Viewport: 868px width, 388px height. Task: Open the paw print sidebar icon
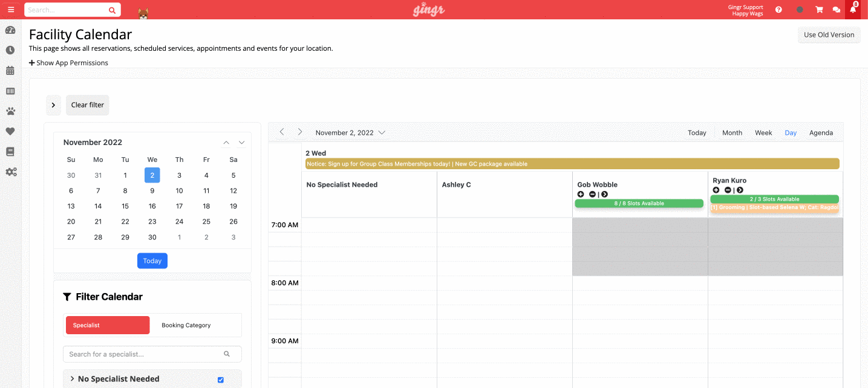pyautogui.click(x=10, y=111)
